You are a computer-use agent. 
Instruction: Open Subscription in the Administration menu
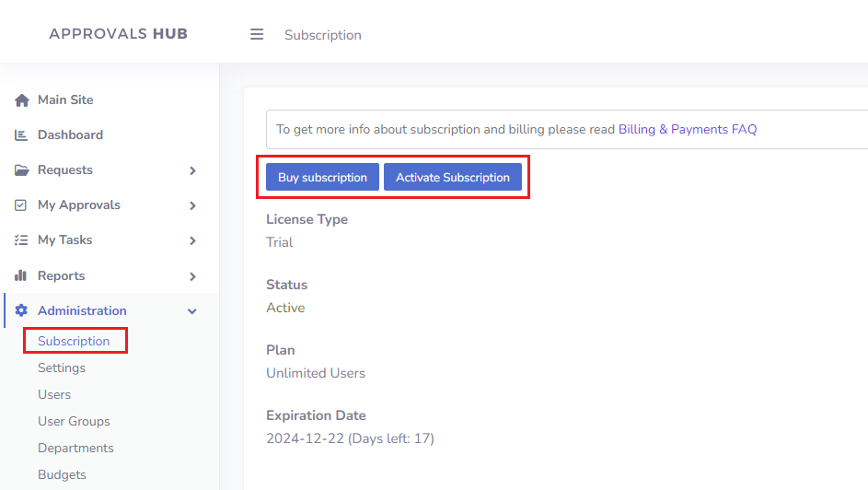(74, 341)
